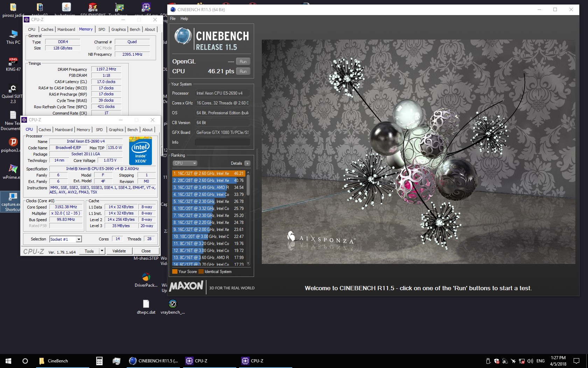
Task: Click the Your Score orange legend swatch
Action: point(175,272)
